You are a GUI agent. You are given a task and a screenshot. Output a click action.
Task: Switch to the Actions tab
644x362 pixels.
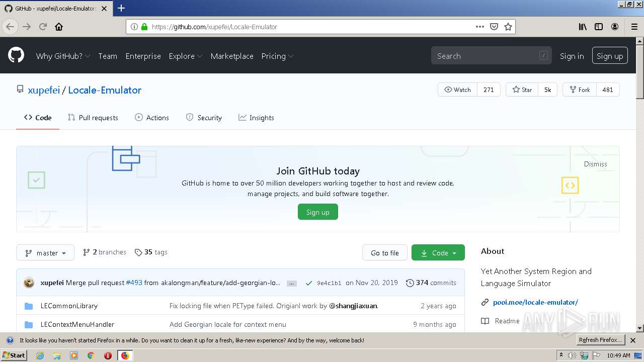[152, 118]
